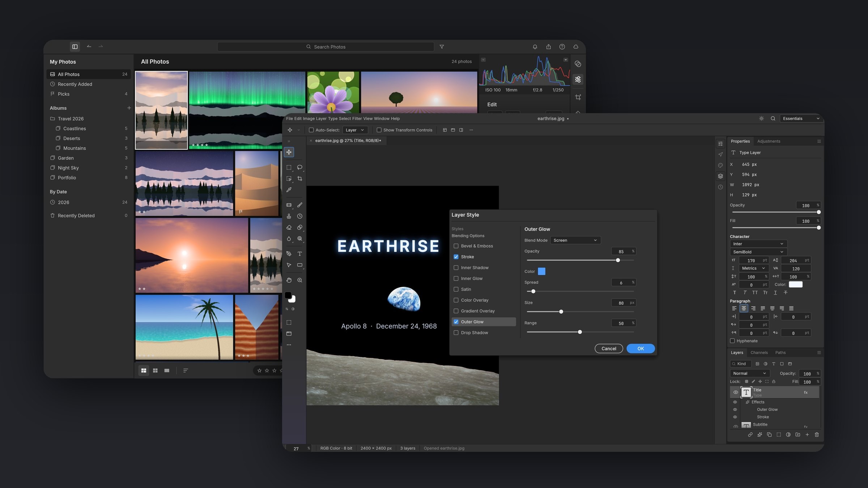Click OK in the Layer Style dialog
This screenshot has width=868, height=488.
tap(641, 348)
